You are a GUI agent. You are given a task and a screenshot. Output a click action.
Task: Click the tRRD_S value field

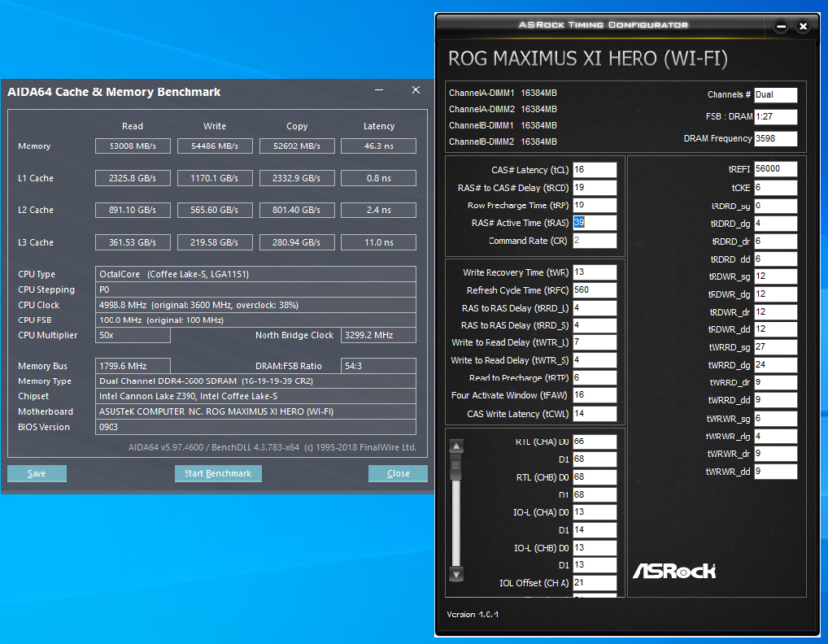(595, 325)
